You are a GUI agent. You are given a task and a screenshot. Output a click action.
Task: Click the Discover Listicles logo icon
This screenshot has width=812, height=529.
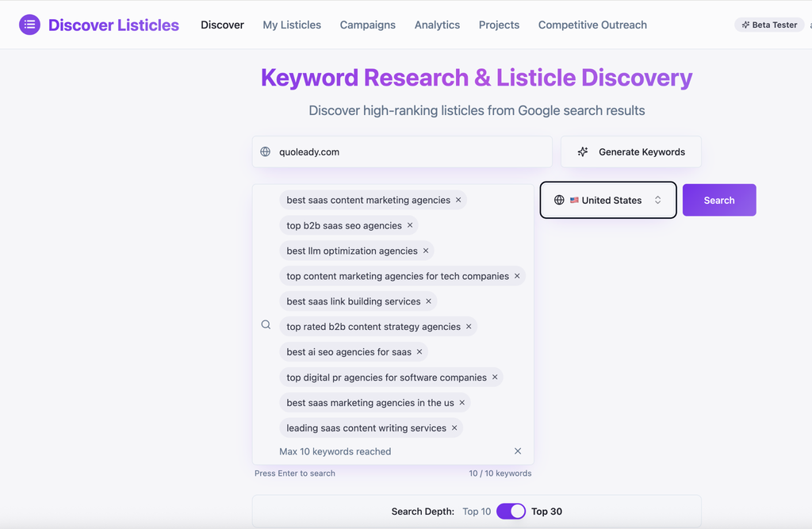29,25
